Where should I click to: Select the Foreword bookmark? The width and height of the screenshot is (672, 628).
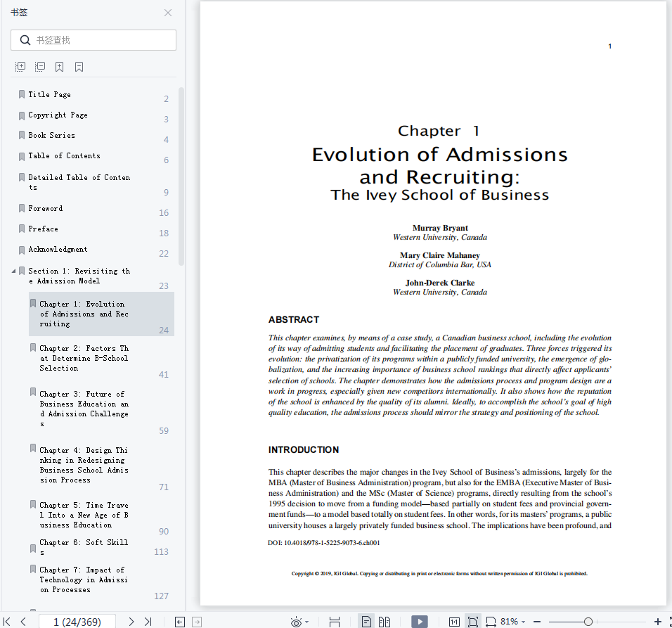[46, 208]
